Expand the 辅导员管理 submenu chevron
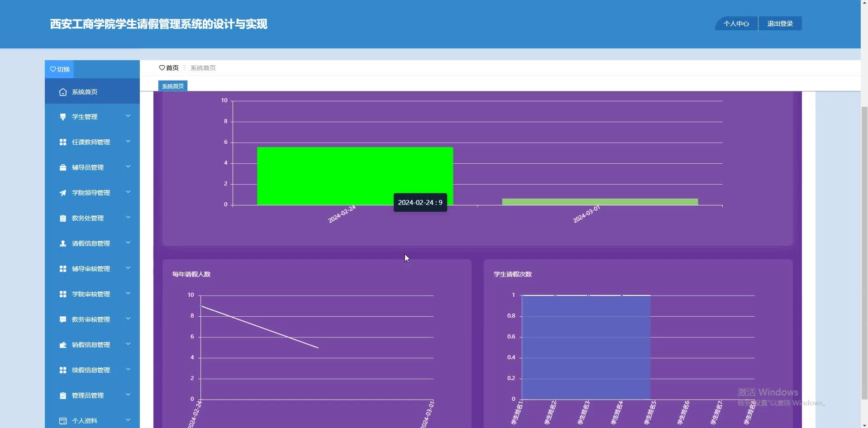 pos(128,167)
